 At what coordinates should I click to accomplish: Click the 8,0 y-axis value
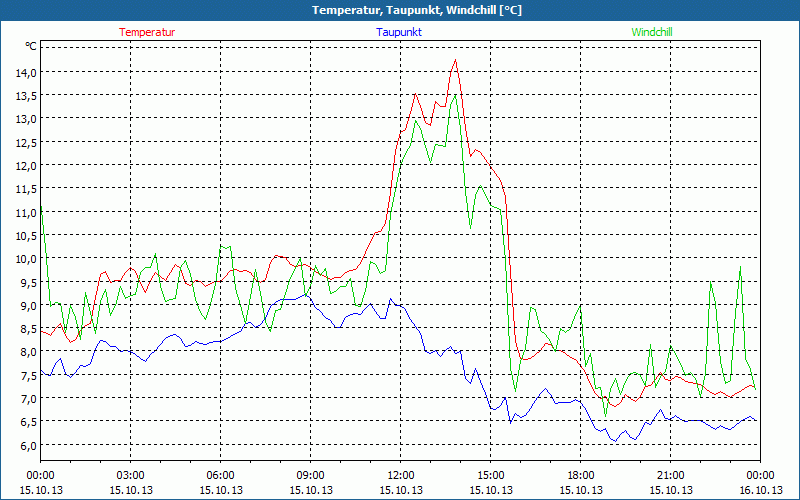click(29, 352)
